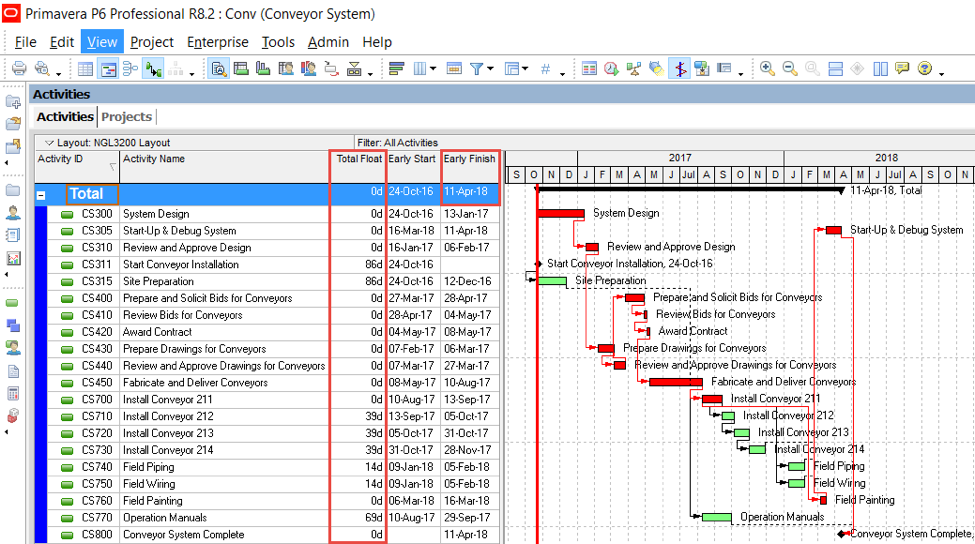Click the 2017 year timescale header
Screen dimensions: 975x544
click(680, 158)
